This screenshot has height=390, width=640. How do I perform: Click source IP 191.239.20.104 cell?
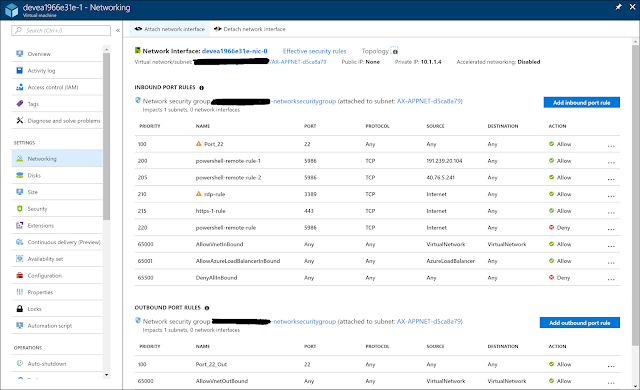[x=444, y=161]
